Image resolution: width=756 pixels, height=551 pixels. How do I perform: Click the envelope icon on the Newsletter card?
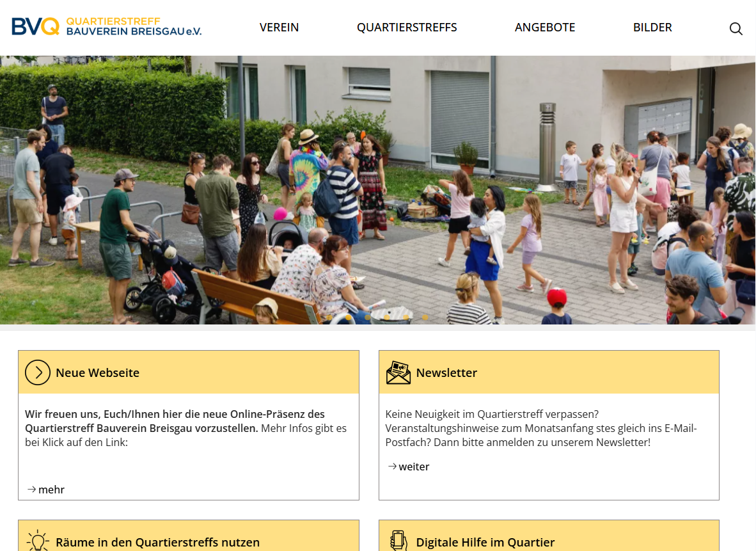(x=397, y=372)
